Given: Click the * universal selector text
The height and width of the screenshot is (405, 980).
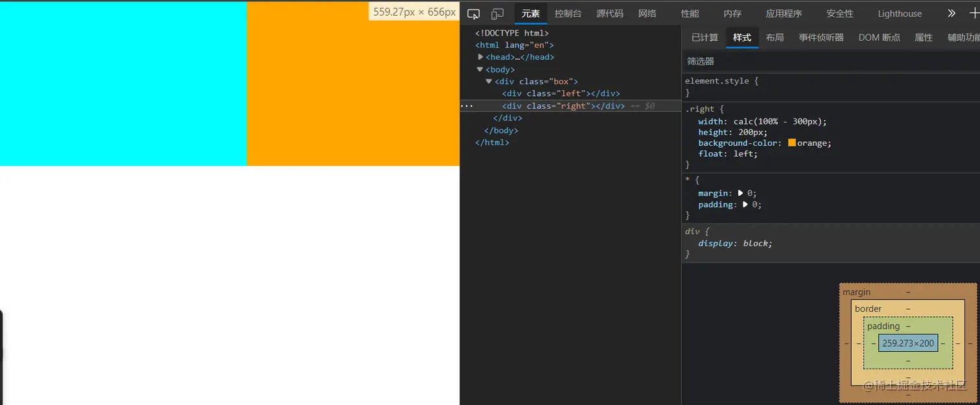Looking at the screenshot, I should pyautogui.click(x=687, y=180).
